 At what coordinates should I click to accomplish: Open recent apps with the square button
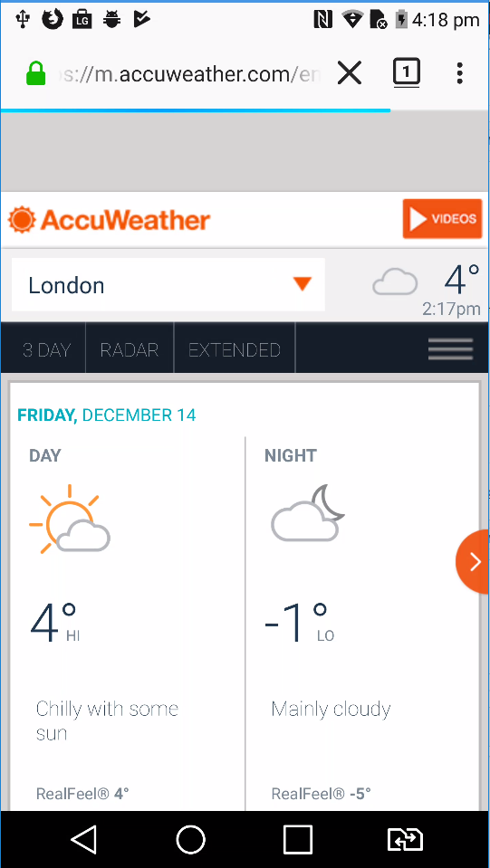[297, 839]
